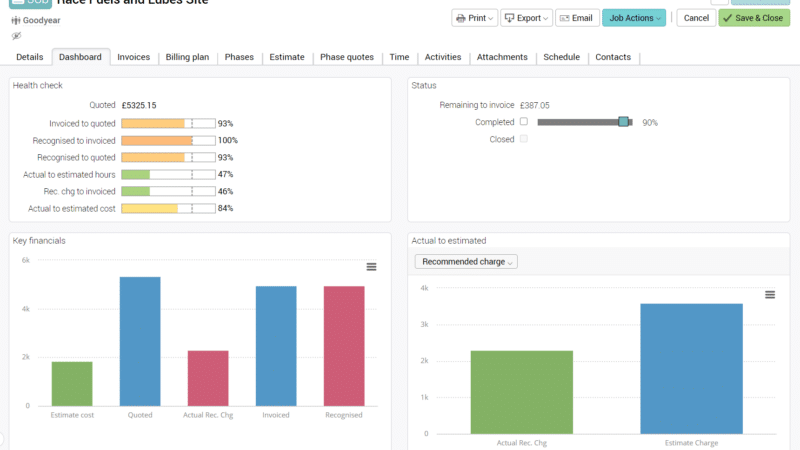
Task: Open the Recommended charge dropdown
Action: pyautogui.click(x=466, y=262)
